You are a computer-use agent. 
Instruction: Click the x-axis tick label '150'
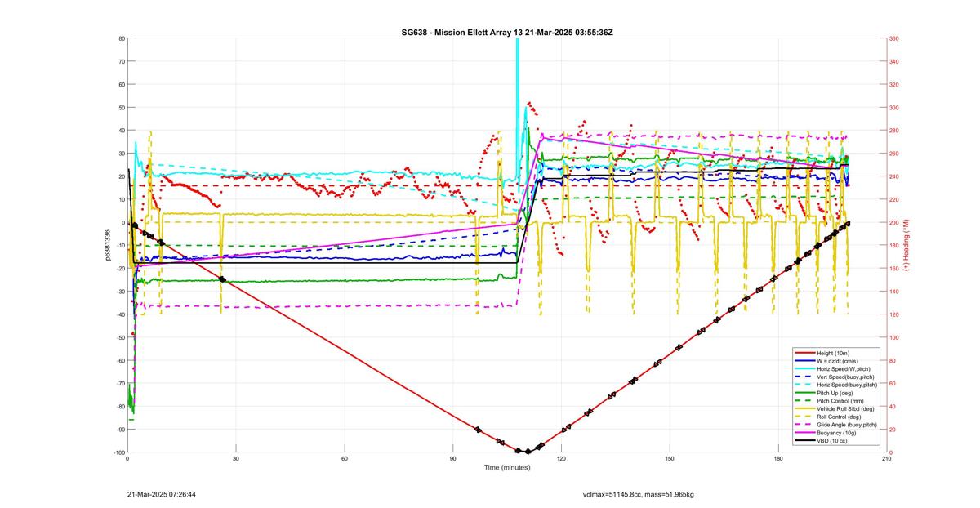(670, 458)
